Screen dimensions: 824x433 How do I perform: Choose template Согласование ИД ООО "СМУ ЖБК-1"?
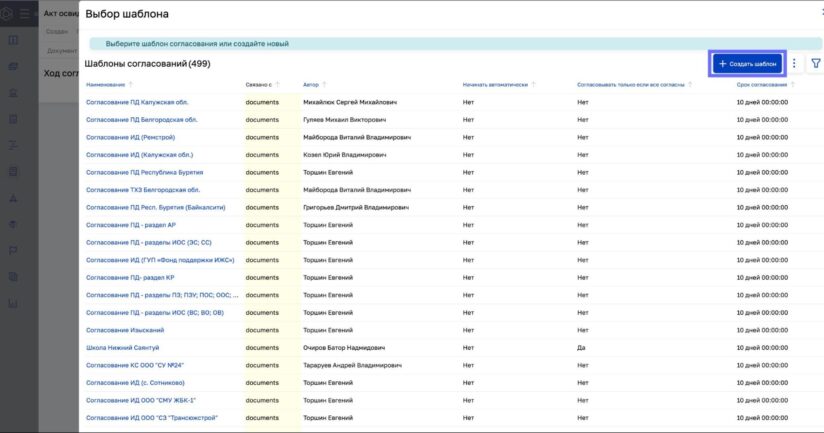pos(141,400)
